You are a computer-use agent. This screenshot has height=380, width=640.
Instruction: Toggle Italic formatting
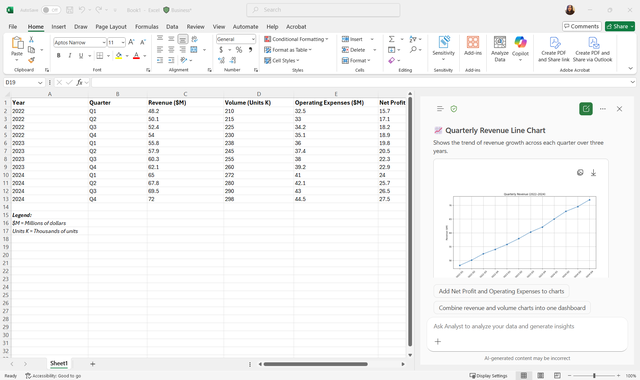click(70, 56)
